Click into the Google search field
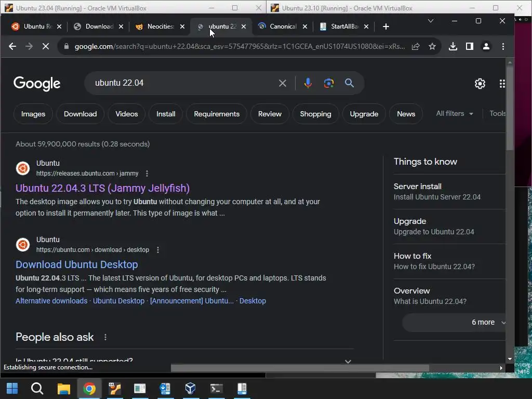Screen dimensions: 532x399 (x=183, y=83)
